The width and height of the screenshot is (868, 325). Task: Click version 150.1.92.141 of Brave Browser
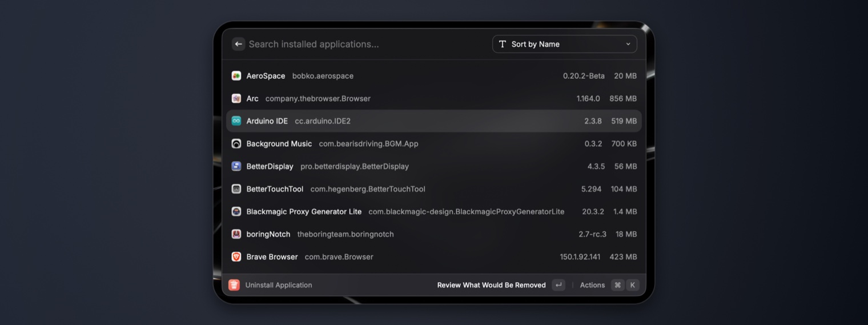point(580,256)
